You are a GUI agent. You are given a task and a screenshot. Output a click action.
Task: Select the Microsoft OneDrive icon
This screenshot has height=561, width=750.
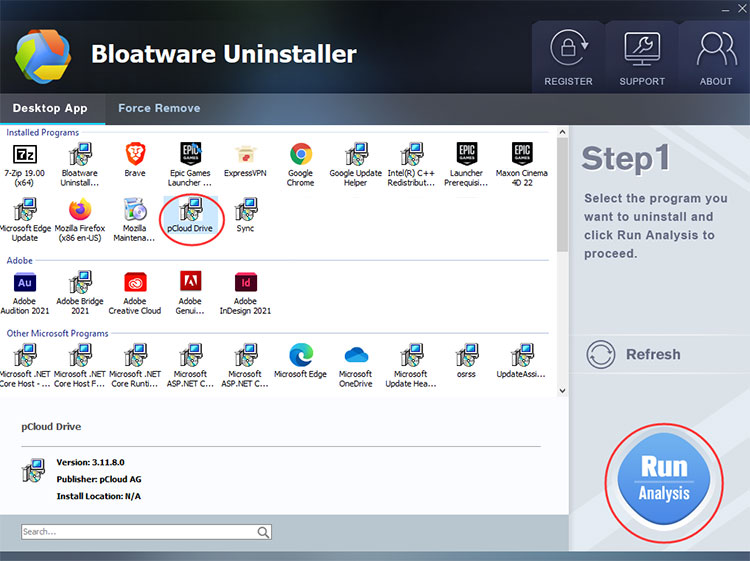[x=356, y=355]
